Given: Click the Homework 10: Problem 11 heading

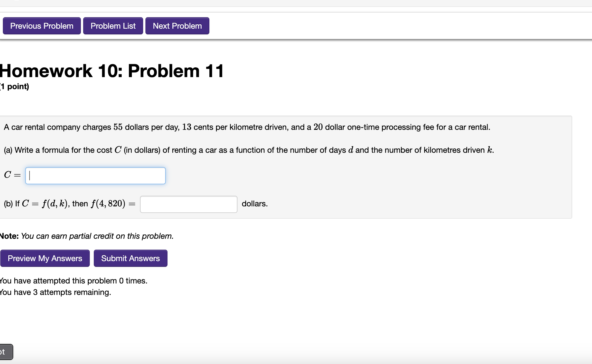Looking at the screenshot, I should click(x=112, y=71).
